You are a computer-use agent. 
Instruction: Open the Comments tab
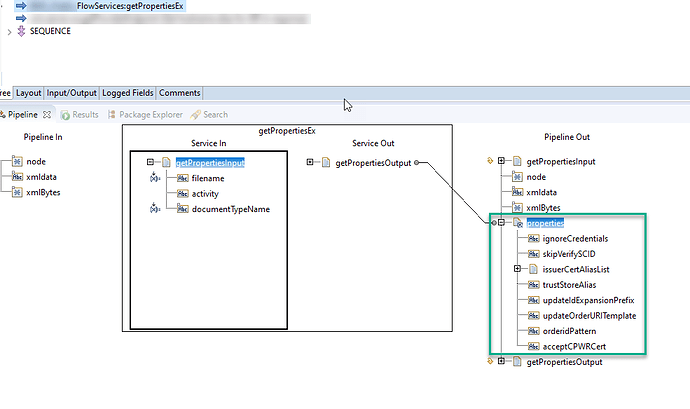[180, 93]
